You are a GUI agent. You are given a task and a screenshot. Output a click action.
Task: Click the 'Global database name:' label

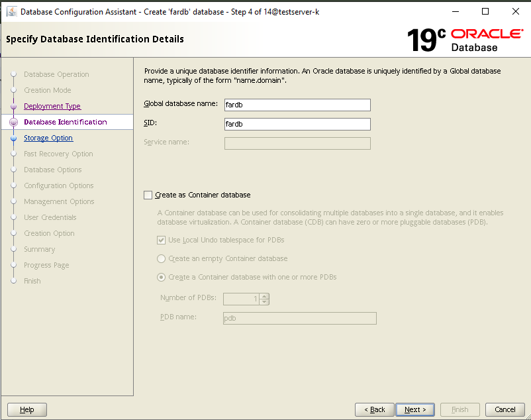[181, 103]
